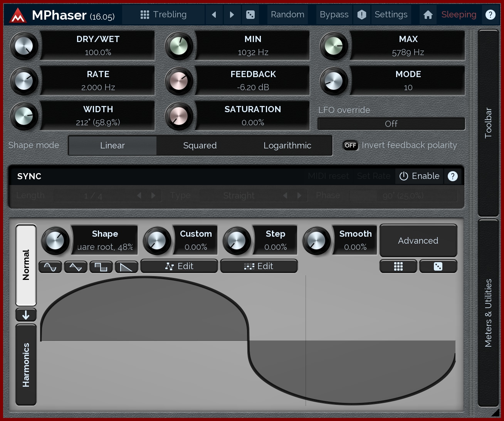The width and height of the screenshot is (504, 421).
Task: Select the sawtooth wave shape preset
Action: (126, 267)
